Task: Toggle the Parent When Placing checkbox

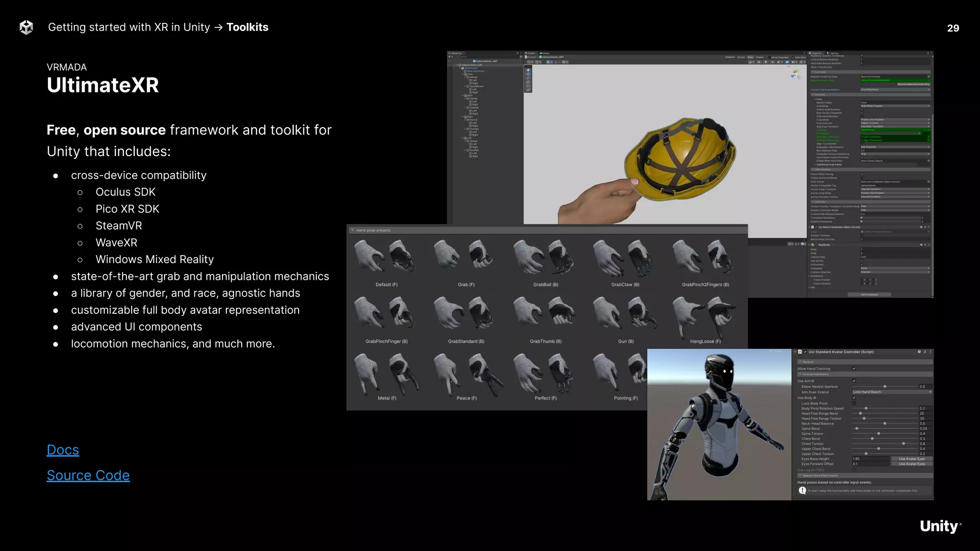Action: [862, 174]
